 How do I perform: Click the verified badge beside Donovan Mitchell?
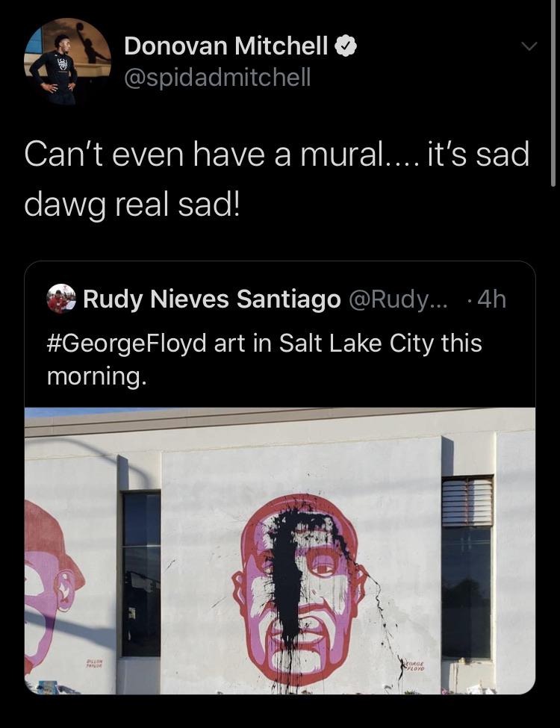point(345,46)
